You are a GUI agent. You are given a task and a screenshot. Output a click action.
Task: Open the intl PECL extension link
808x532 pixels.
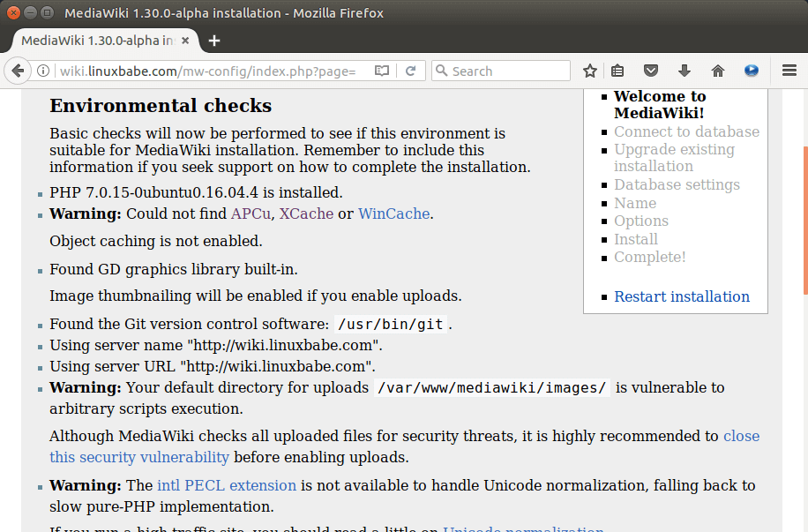227,485
